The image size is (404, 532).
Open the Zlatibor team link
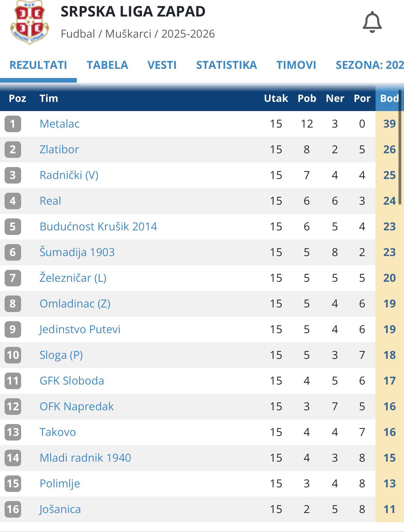pyautogui.click(x=59, y=150)
